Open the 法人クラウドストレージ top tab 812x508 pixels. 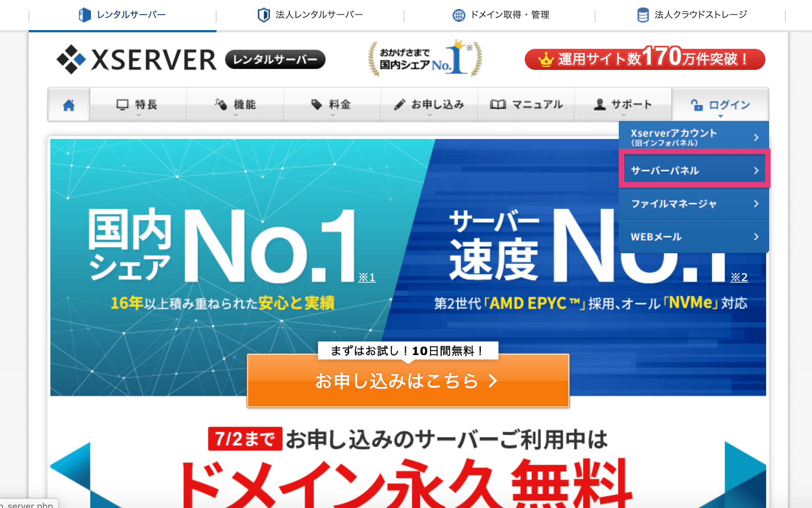[x=691, y=15]
